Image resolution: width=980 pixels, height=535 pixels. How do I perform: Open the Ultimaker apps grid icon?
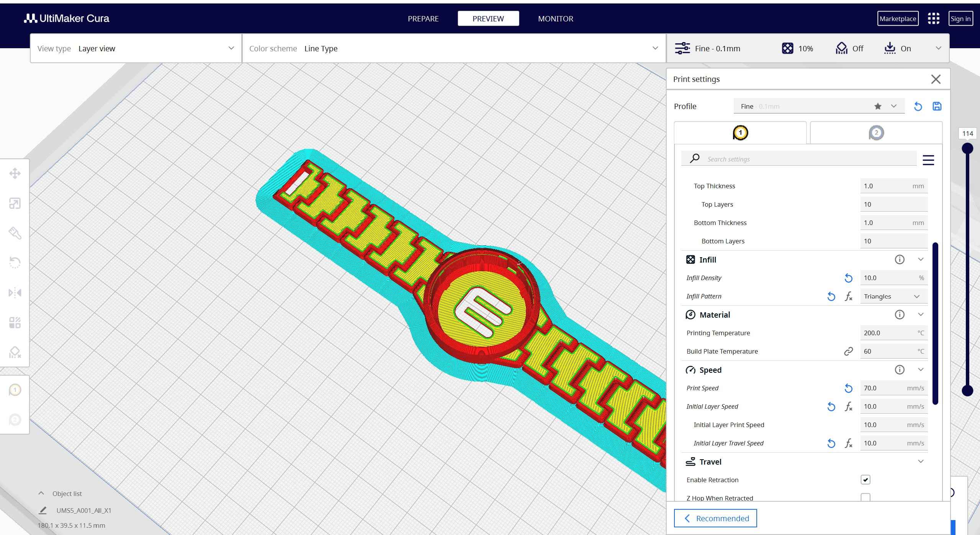[x=933, y=18]
